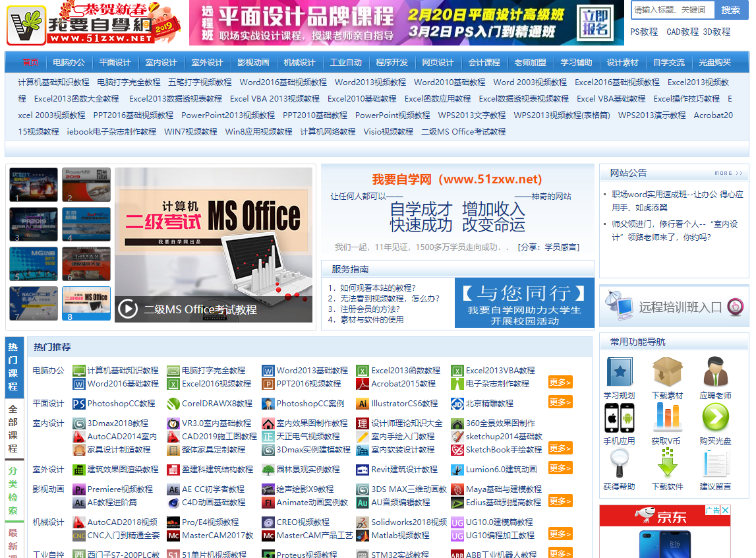The width and height of the screenshot is (756, 558).
Task: Click the Photoshop icon beside PhotoshopCC教程
Action: pyautogui.click(x=79, y=404)
